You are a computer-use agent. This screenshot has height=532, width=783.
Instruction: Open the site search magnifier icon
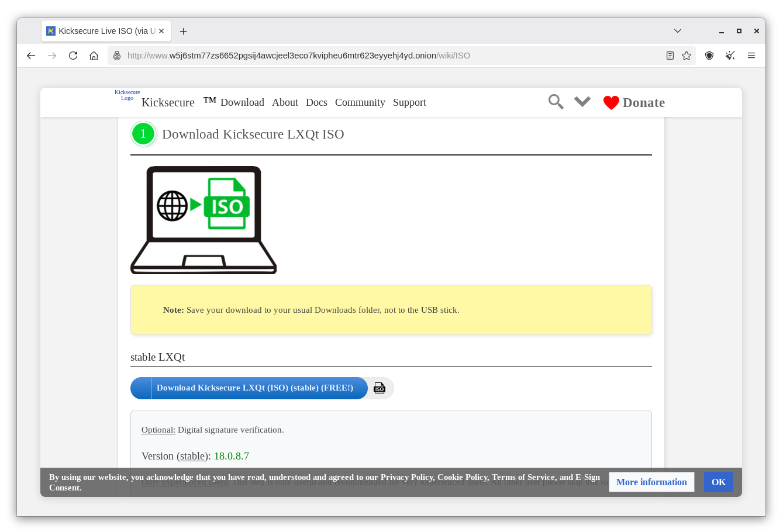(556, 101)
